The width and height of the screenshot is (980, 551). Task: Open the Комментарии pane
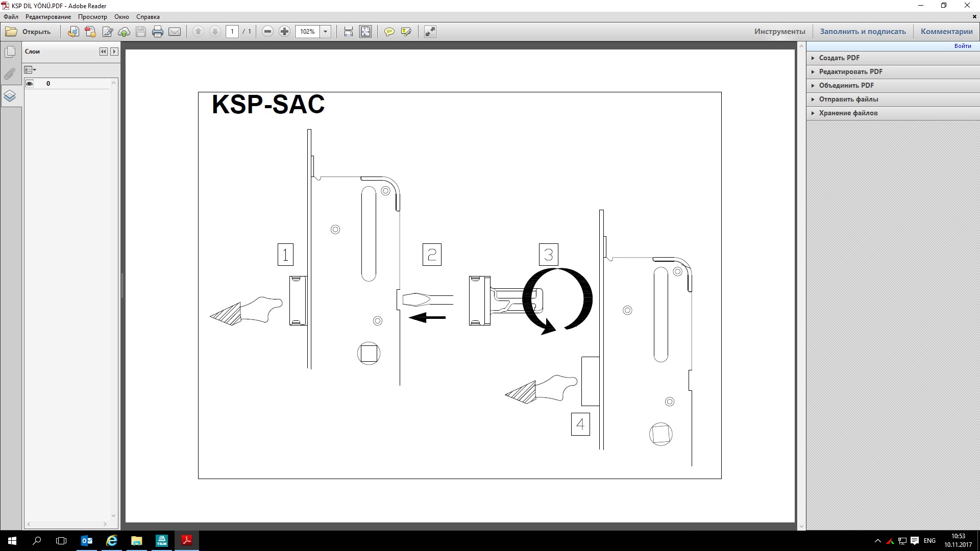(946, 32)
